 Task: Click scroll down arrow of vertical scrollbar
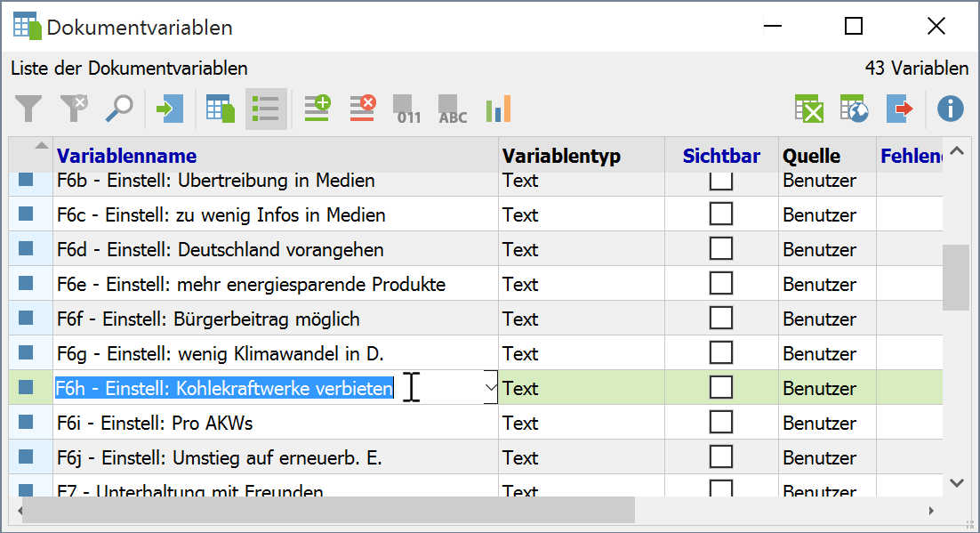956,483
